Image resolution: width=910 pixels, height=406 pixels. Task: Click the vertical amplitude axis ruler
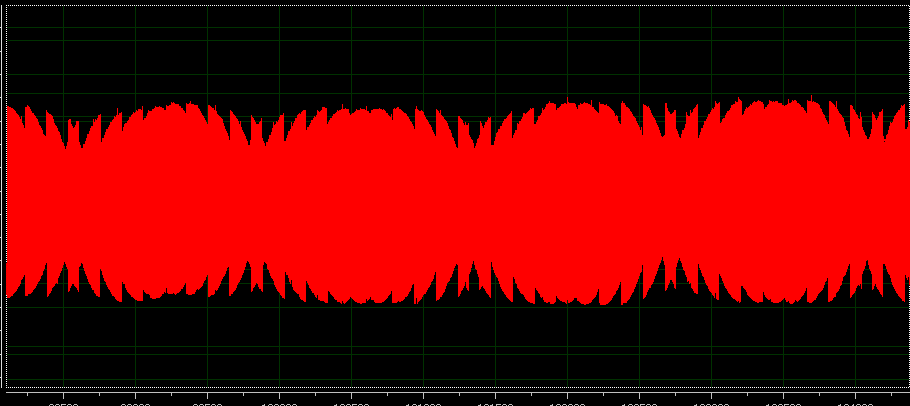point(2,196)
